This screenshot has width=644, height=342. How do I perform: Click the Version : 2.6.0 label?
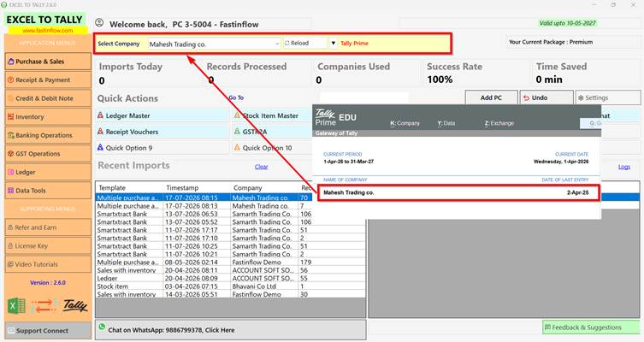click(48, 282)
